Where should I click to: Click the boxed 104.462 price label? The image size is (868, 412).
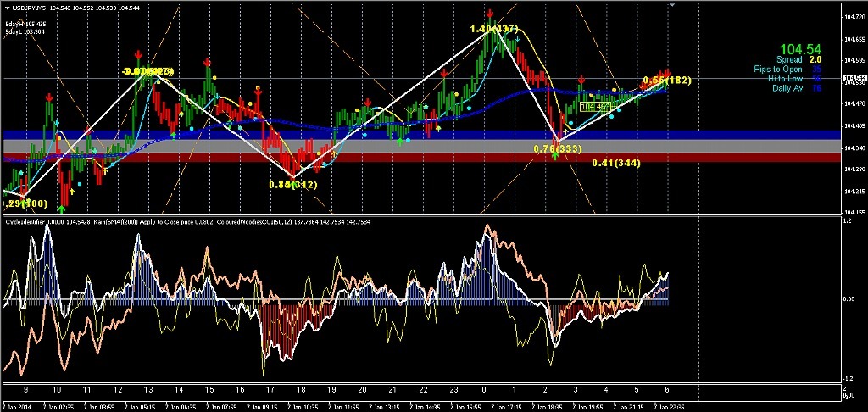point(594,106)
